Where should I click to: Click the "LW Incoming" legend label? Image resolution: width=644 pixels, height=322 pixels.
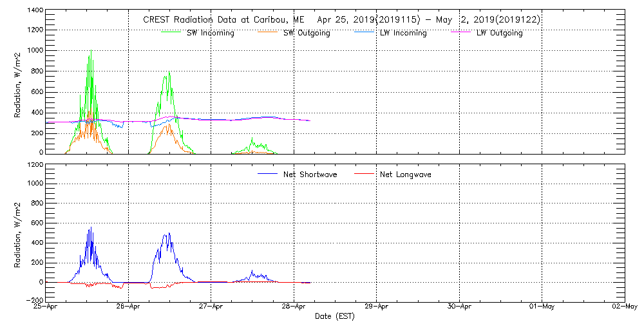[403, 33]
